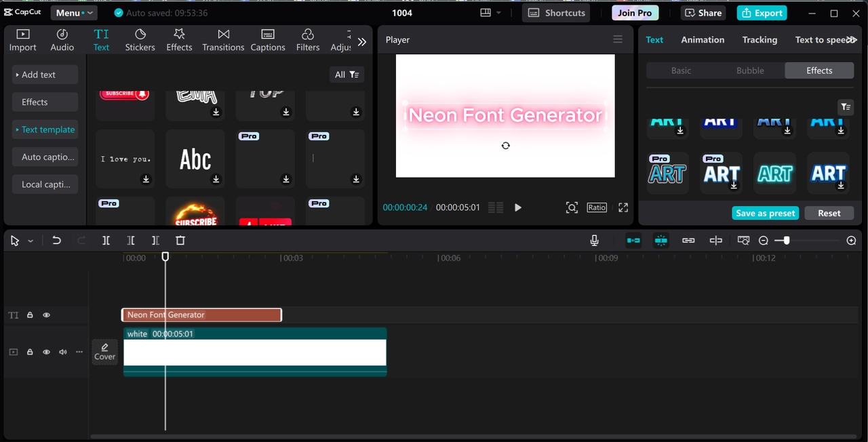
Task: Toggle clip linkage icon
Action: (x=688, y=241)
